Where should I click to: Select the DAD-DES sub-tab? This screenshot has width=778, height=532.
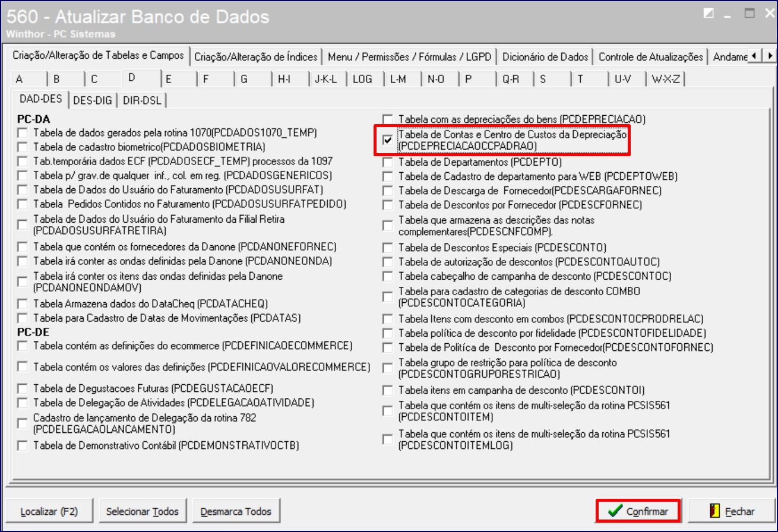coord(42,99)
